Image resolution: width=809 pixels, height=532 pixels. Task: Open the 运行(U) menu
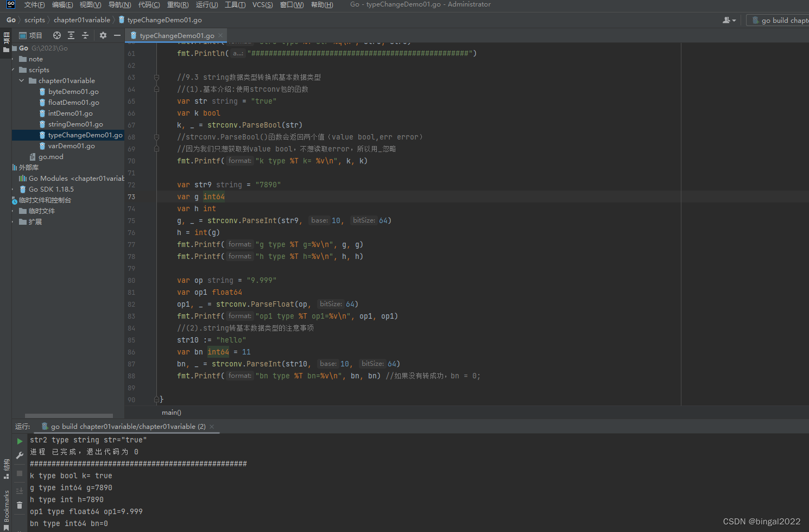coord(207,4)
